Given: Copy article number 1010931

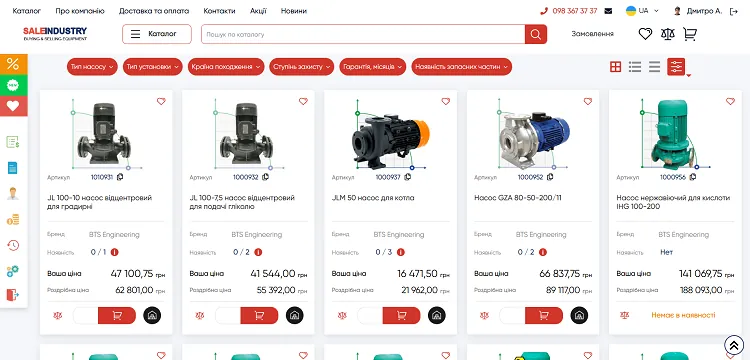Looking at the screenshot, I should point(120,177).
